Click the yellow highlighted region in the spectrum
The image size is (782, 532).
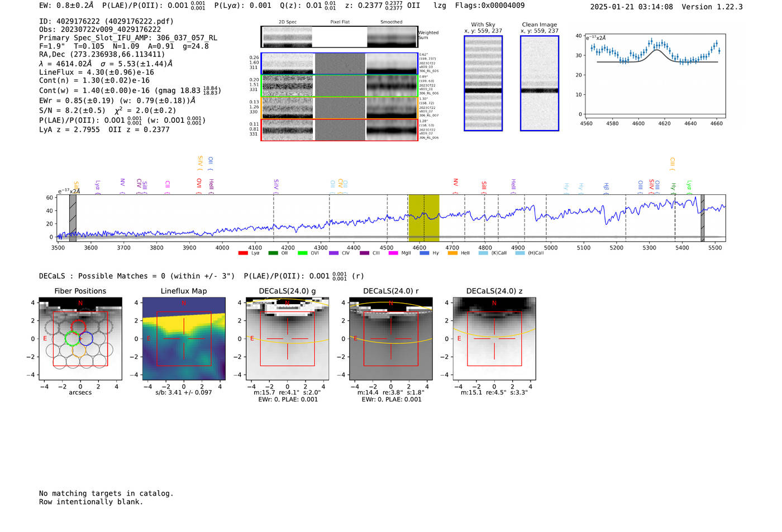click(x=423, y=218)
